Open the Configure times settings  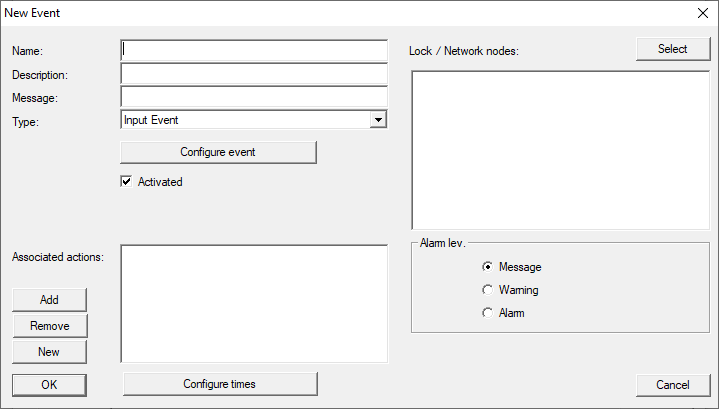coord(219,384)
